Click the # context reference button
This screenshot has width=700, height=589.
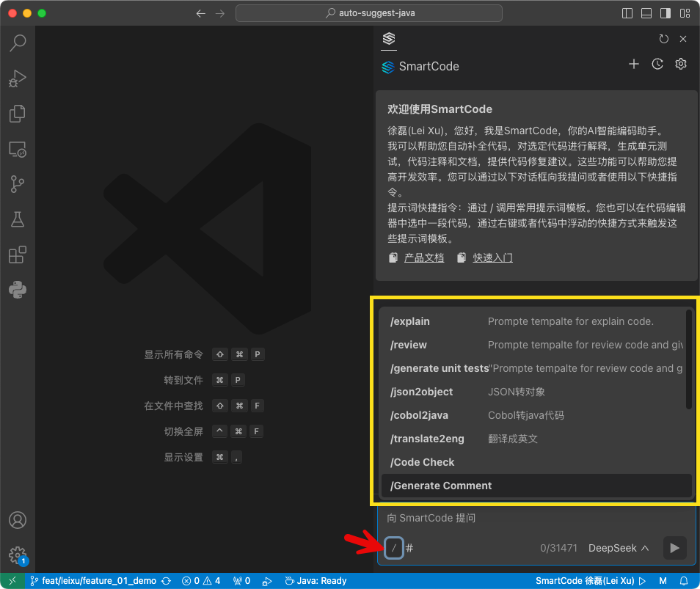(409, 548)
